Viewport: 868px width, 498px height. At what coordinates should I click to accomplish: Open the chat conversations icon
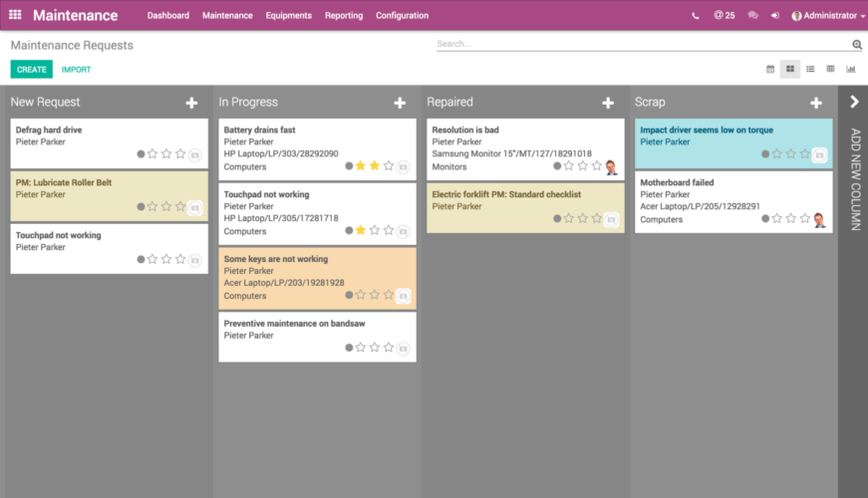752,16
